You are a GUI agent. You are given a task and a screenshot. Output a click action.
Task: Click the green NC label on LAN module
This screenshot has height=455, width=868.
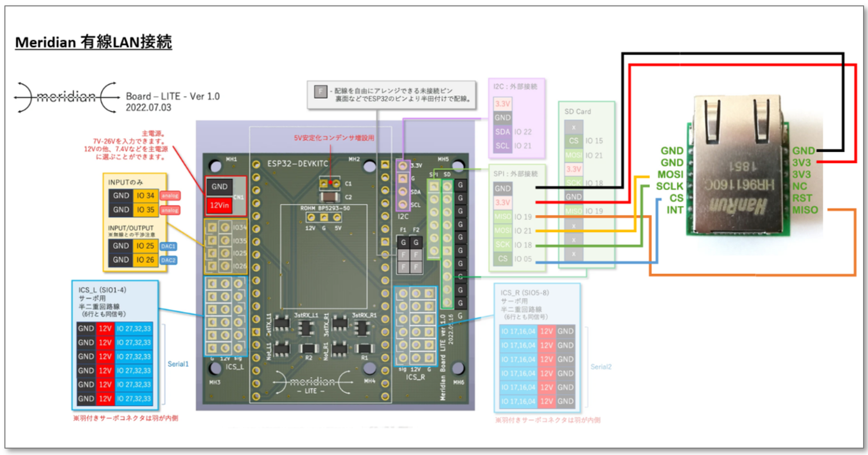click(799, 186)
